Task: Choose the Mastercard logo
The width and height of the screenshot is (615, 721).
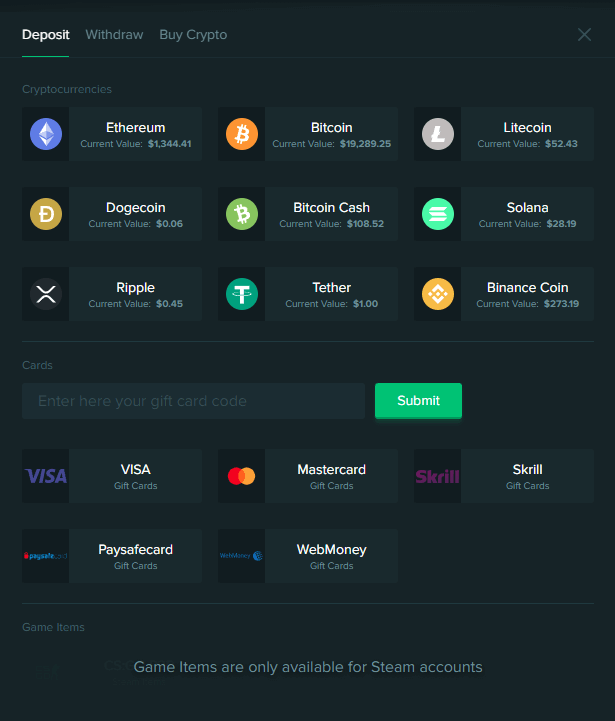Action: [x=242, y=476]
